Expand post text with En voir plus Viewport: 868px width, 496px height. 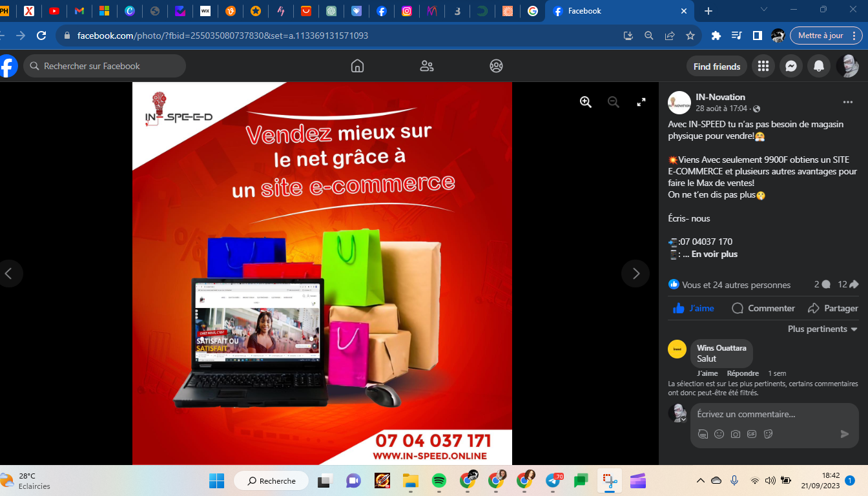point(714,254)
